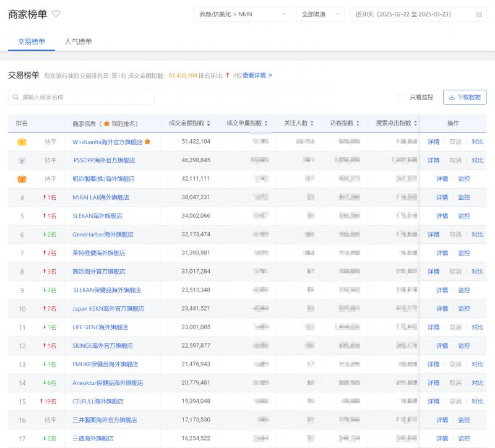Sort by 访客指数 using its sort arrows
Image resolution: width=495 pixels, height=448 pixels.
pos(358,123)
